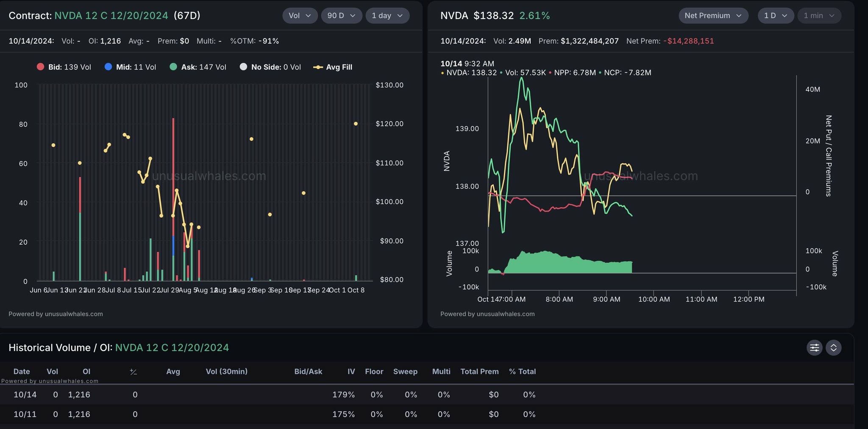
Task: Click Powered by unusualwhales.com under right chart
Action: 487,314
